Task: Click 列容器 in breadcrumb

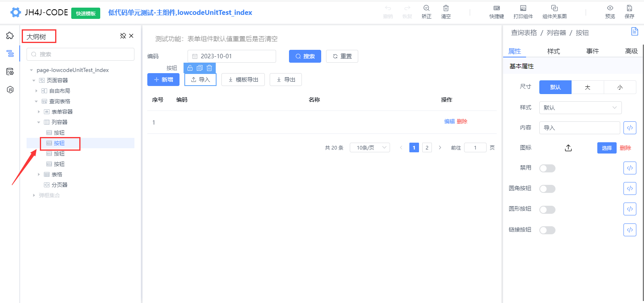Action: (556, 33)
